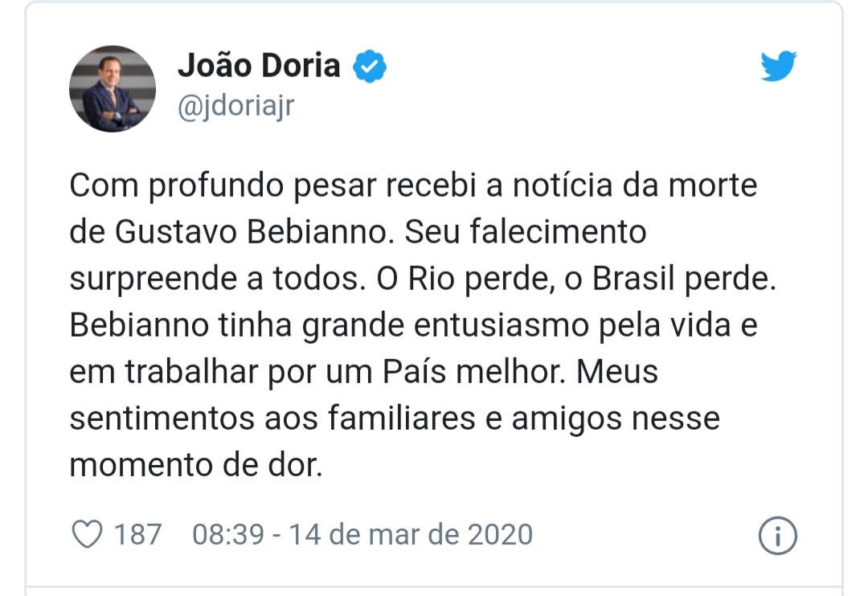Click the verified badge beside João Doria
The image size is (868, 596).
click(371, 67)
